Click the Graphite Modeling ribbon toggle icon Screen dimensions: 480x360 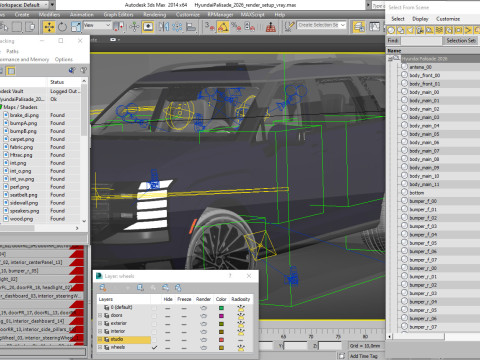click(x=375, y=27)
